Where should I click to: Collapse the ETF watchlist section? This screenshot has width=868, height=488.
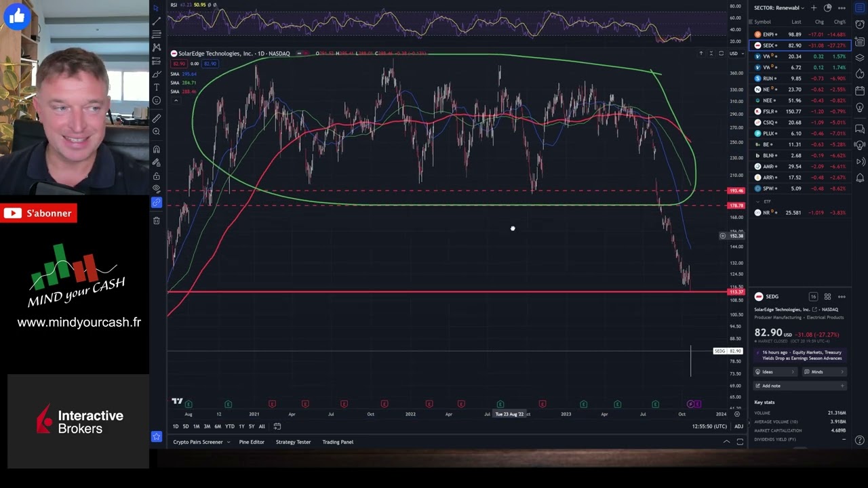(758, 201)
